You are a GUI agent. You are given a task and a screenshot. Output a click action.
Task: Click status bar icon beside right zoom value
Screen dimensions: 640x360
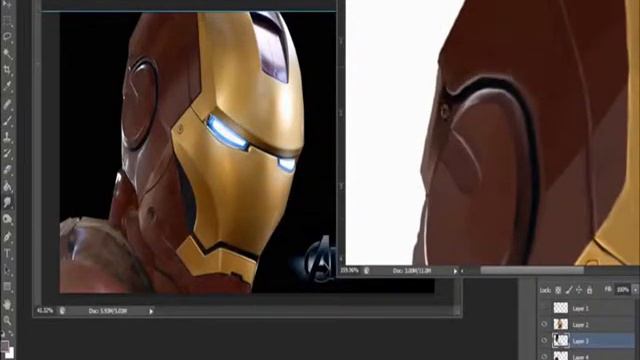coord(367,271)
